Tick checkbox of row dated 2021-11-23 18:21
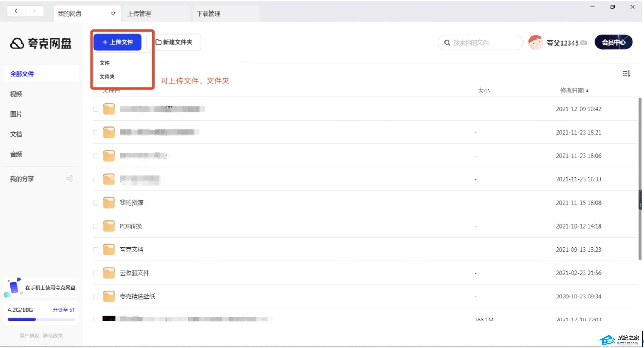644x348 pixels. click(x=96, y=133)
